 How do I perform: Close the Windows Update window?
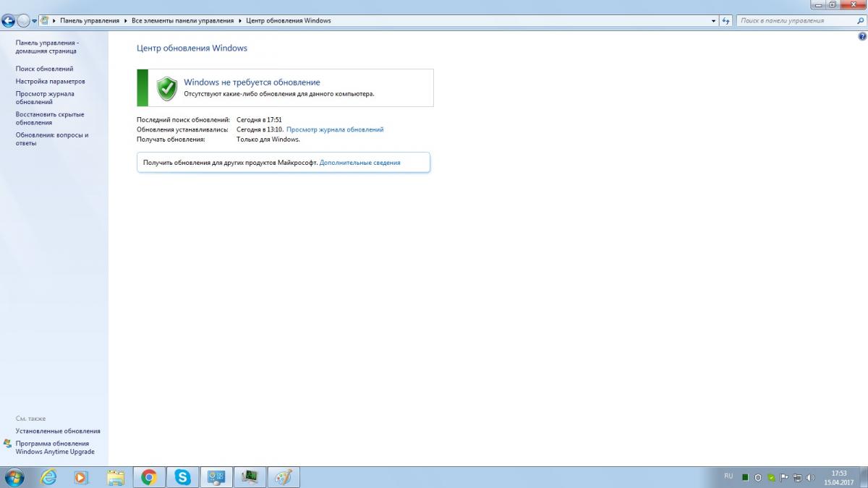(x=854, y=5)
